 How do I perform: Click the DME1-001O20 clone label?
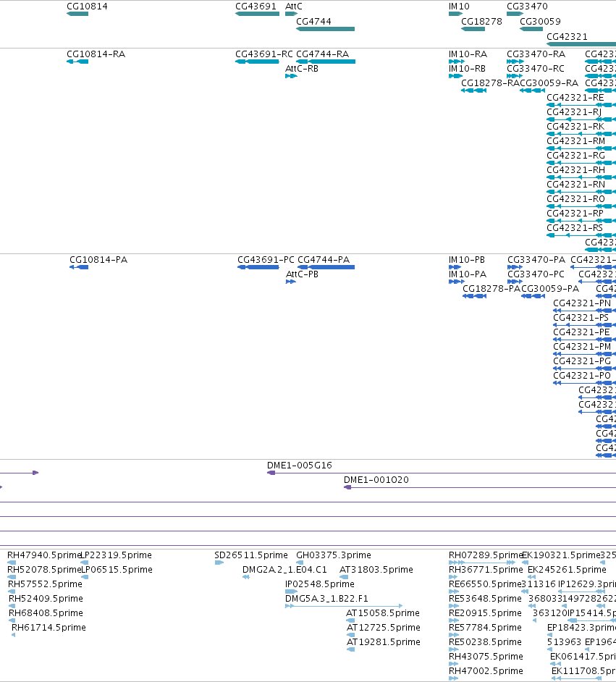(x=376, y=480)
